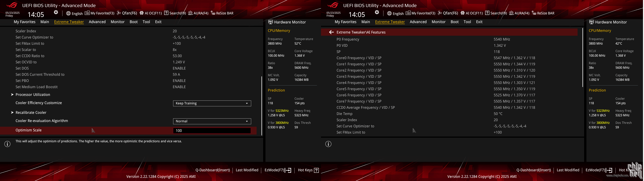This screenshot has height=181, width=644.
Task: Click back arrow in Extreme Tweaker\AI Features
Action: 332,32
